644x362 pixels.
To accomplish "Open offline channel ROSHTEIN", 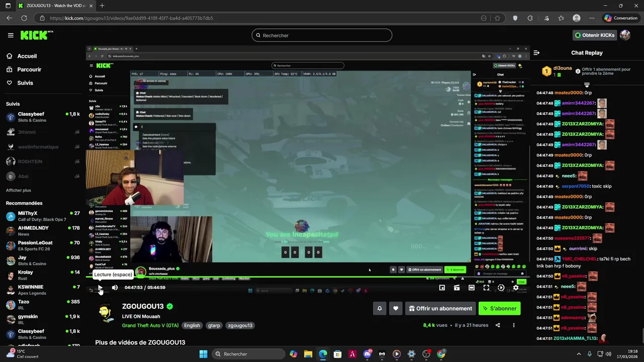I will click(43, 161).
